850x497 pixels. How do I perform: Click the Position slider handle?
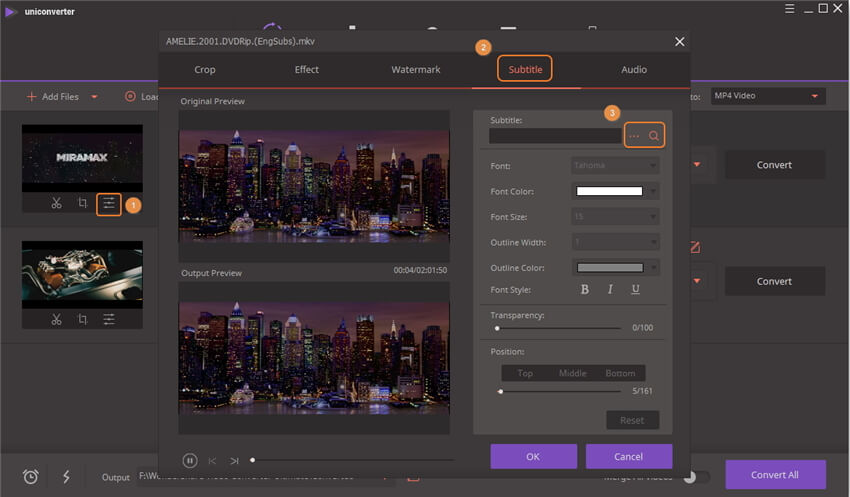pos(500,391)
